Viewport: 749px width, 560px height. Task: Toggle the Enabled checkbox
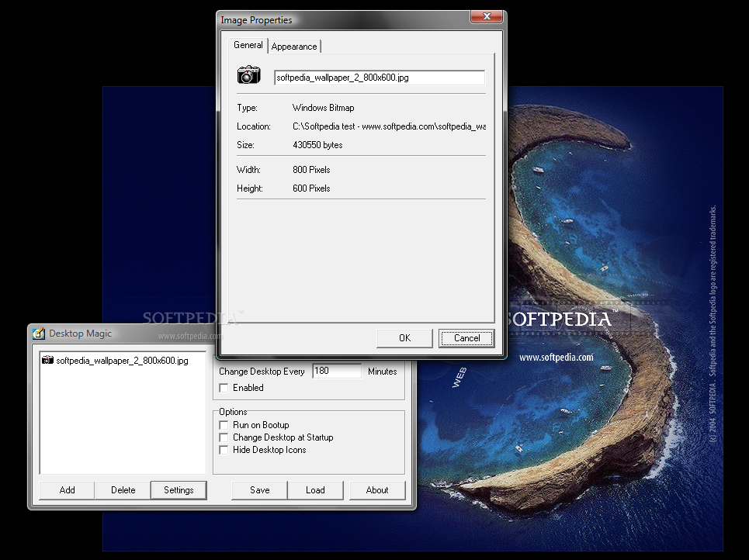pos(224,388)
